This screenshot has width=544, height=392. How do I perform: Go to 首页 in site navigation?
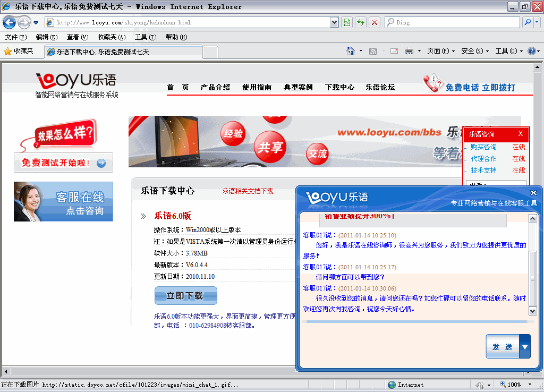[x=177, y=88]
